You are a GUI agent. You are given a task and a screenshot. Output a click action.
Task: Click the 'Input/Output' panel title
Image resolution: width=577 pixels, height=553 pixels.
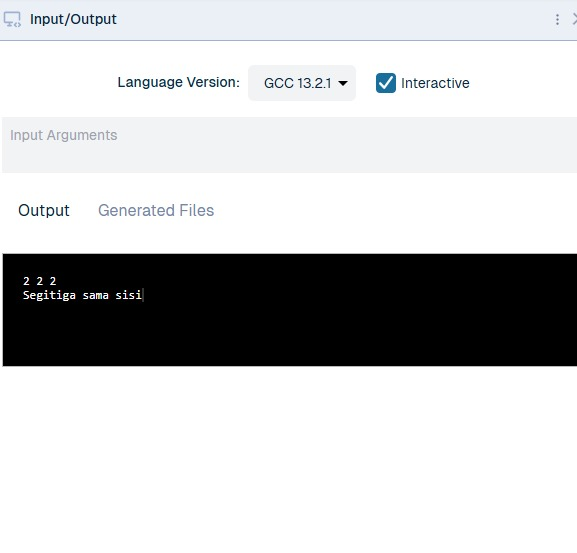coord(73,19)
